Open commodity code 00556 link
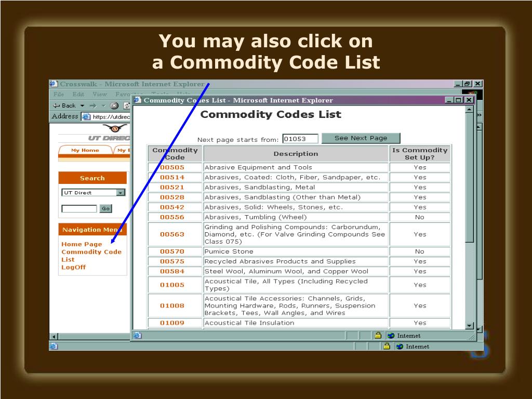This screenshot has width=532, height=399. [172, 217]
